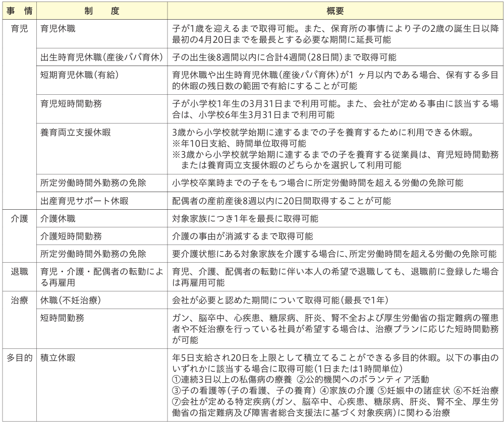Select 育児・介護・配偶者の転勤による再雇用 cell

[102, 277]
